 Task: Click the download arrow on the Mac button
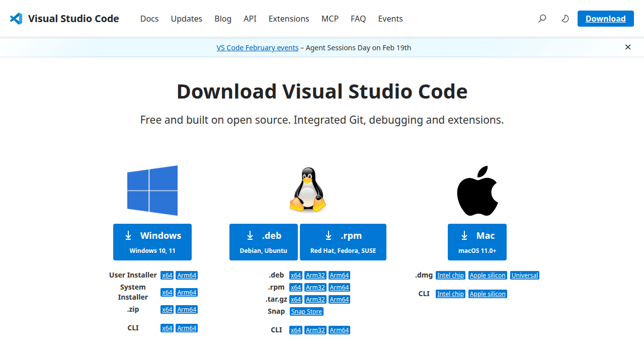463,235
